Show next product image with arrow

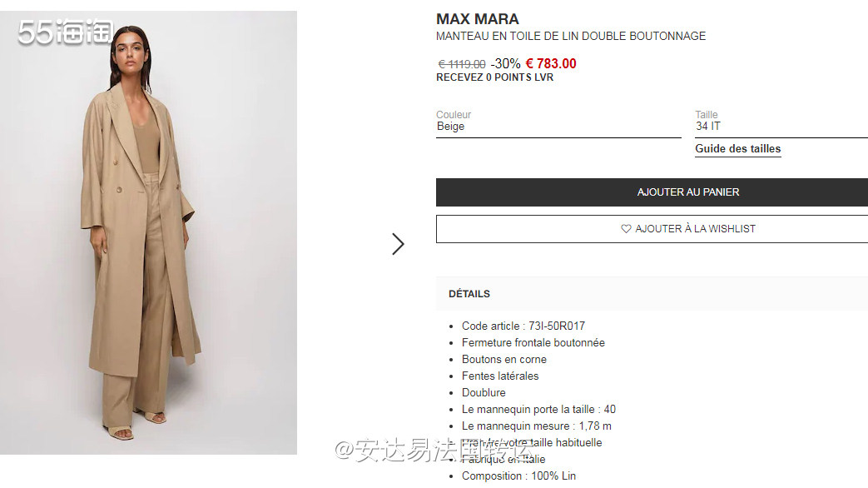coord(398,244)
